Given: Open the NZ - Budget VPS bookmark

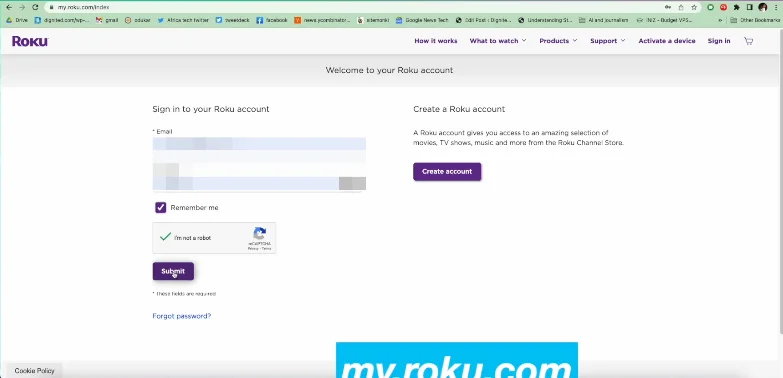Looking at the screenshot, I should coord(665,20).
